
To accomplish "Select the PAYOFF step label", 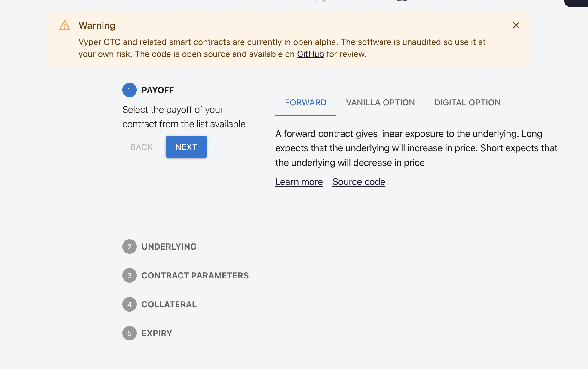I will pyautogui.click(x=158, y=90).
